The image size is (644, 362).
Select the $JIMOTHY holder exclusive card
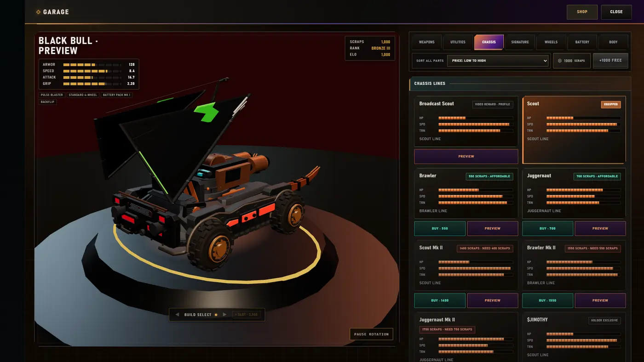(x=574, y=337)
